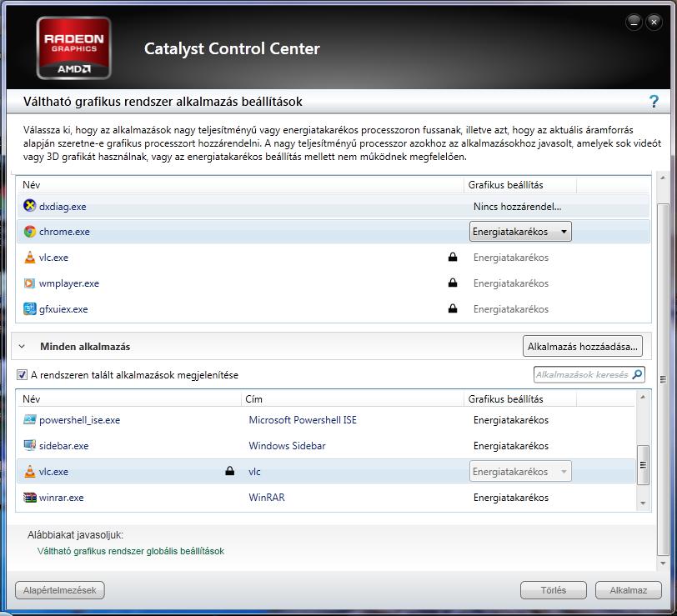Click the wmplayer.exe icon
Image resolution: width=677 pixels, height=616 pixels.
click(x=29, y=283)
